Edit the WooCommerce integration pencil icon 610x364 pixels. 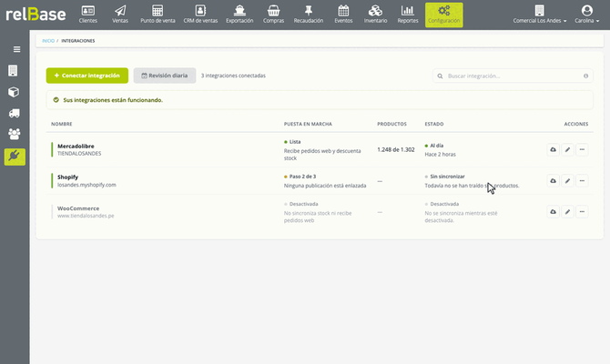tap(567, 211)
